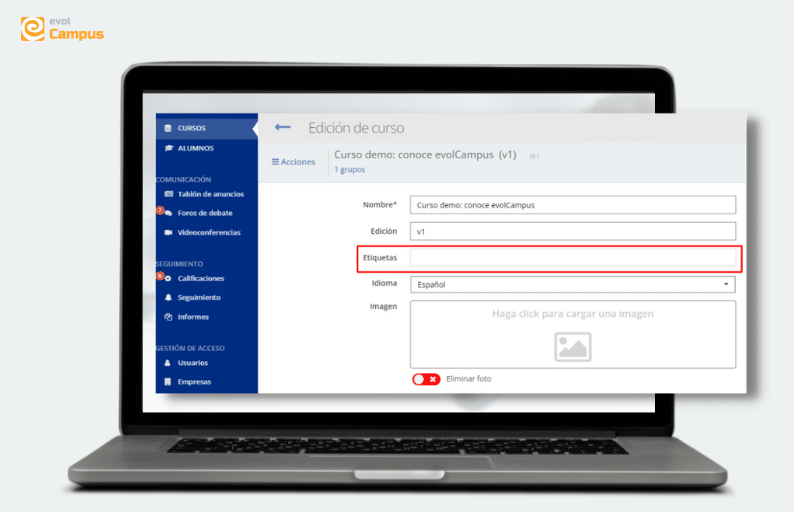794x512 pixels.
Task: Open Videoconferencias section
Action: click(207, 232)
